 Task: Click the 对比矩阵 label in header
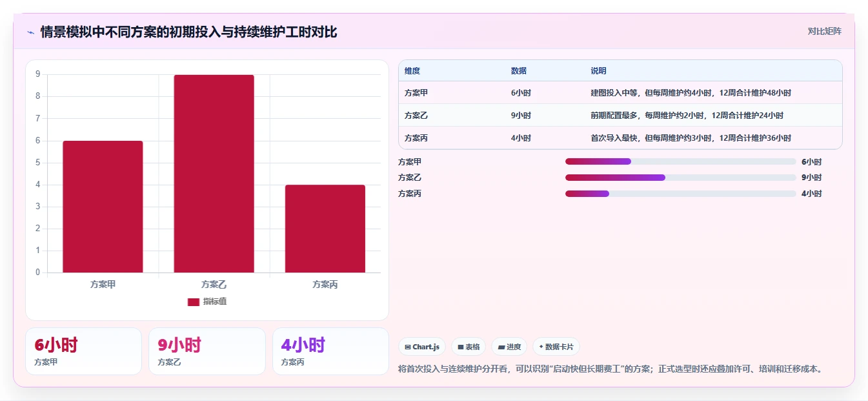[x=824, y=31]
